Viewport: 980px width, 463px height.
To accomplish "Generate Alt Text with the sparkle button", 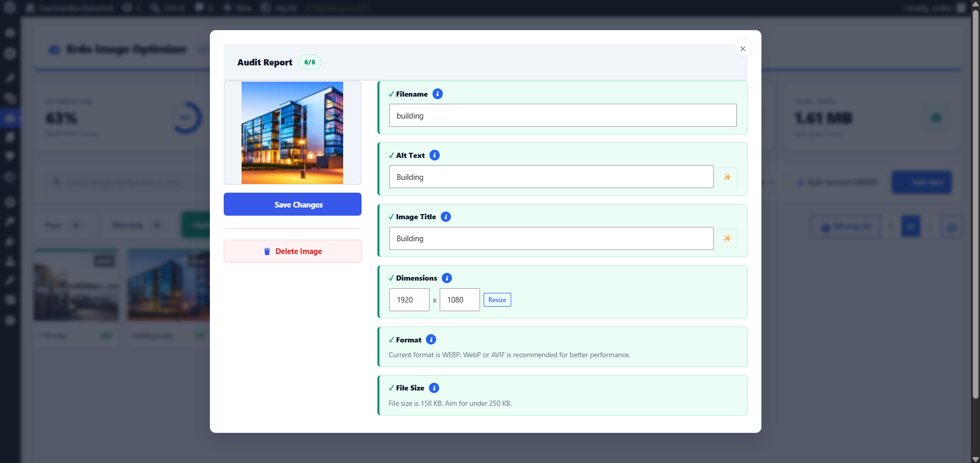I will coord(727,177).
